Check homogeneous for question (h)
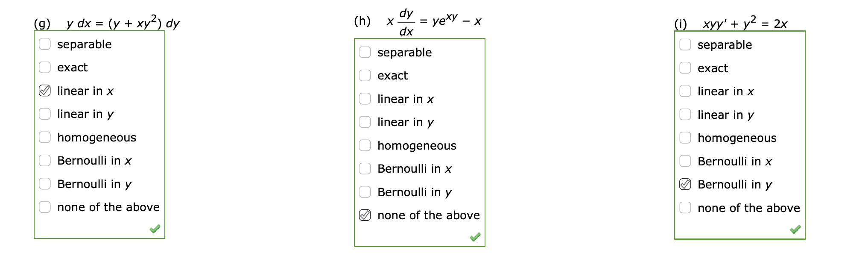Image resolution: width=868 pixels, height=262 pixels. 365,145
